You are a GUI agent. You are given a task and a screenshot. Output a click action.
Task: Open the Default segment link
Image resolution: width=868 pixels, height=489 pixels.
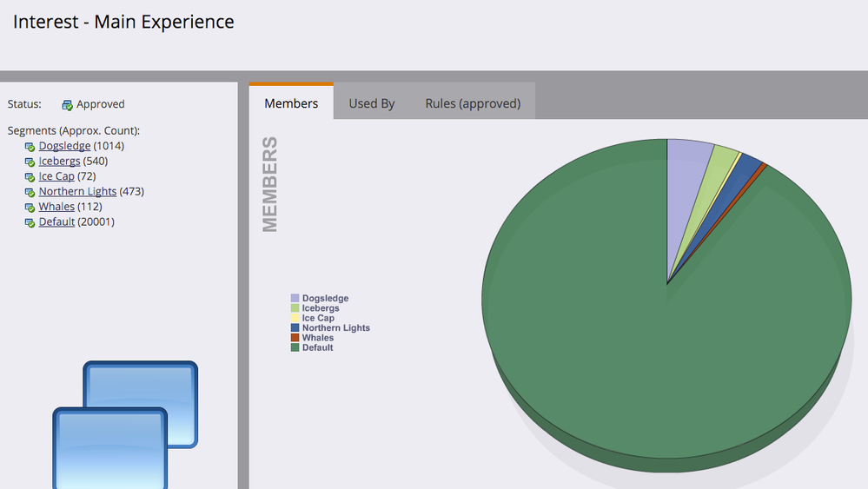click(x=56, y=221)
